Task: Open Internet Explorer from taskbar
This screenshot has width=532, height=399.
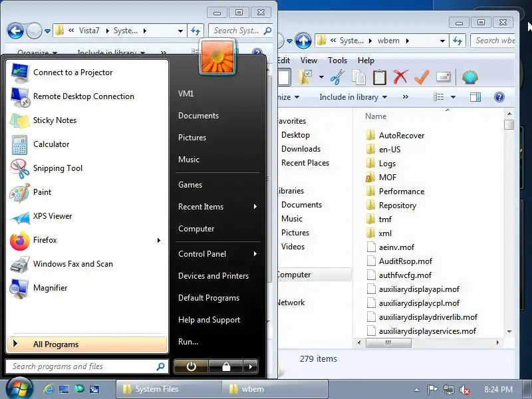Action: pos(48,389)
